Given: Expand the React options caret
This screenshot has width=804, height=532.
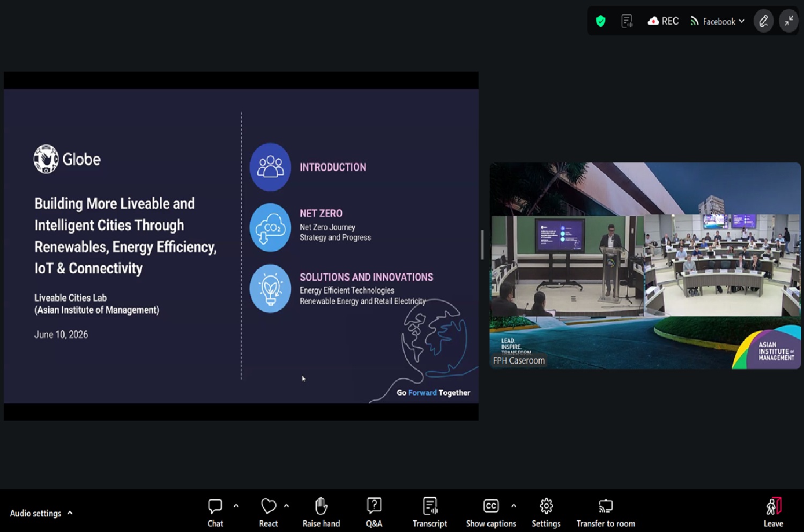Looking at the screenshot, I should pos(286,506).
